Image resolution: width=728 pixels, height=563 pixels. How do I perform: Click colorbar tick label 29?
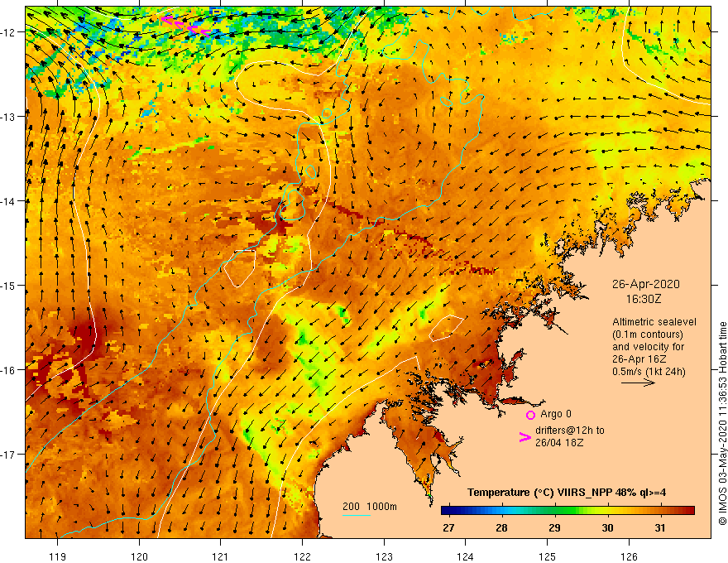tap(554, 527)
